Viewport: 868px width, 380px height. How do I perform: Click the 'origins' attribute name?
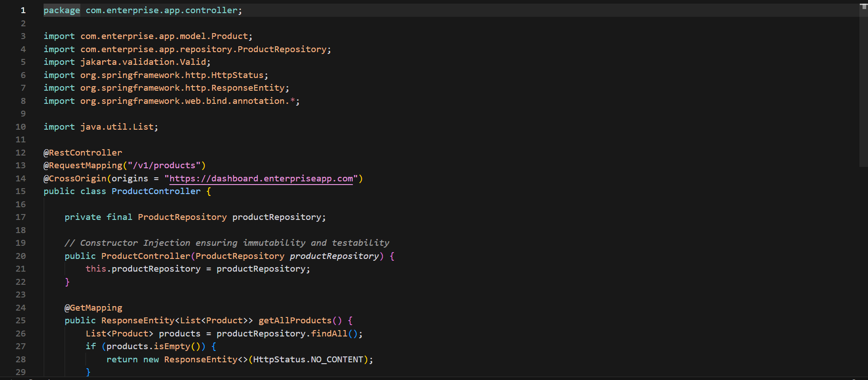click(x=130, y=179)
